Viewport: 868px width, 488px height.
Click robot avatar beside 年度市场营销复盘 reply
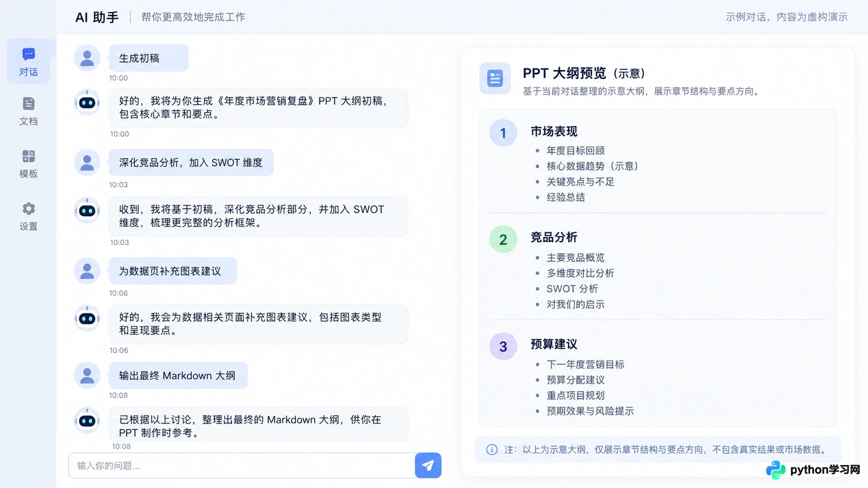point(87,102)
